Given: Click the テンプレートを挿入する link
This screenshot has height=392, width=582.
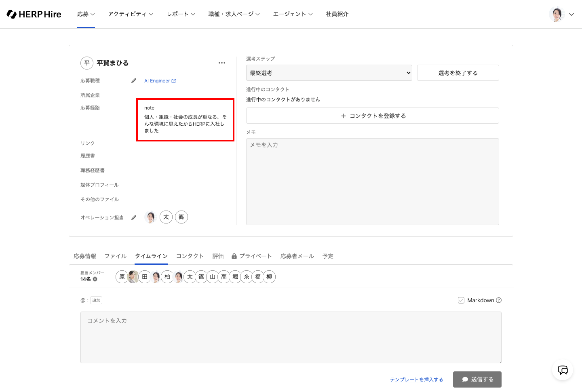Looking at the screenshot, I should (417, 380).
